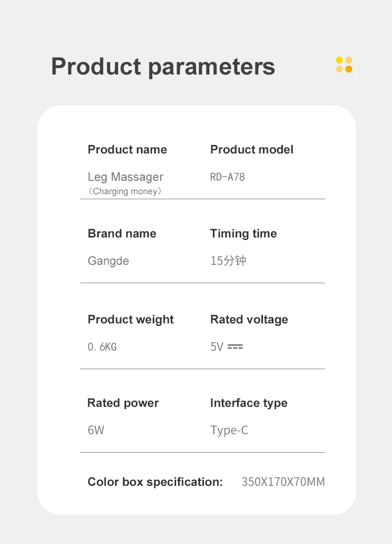
Task: Select the "Product model" label
Action: point(252,150)
